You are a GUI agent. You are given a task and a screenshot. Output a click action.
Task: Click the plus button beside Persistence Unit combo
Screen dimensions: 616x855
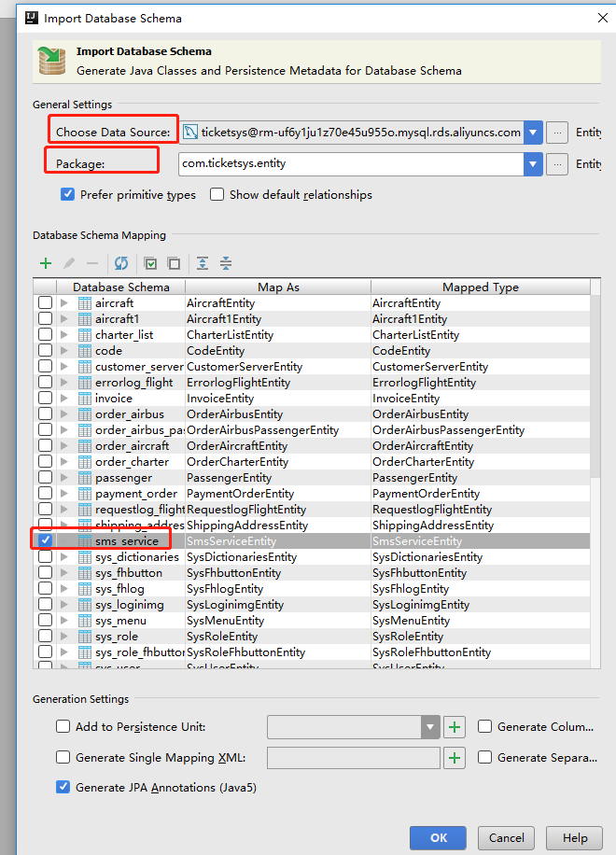455,727
